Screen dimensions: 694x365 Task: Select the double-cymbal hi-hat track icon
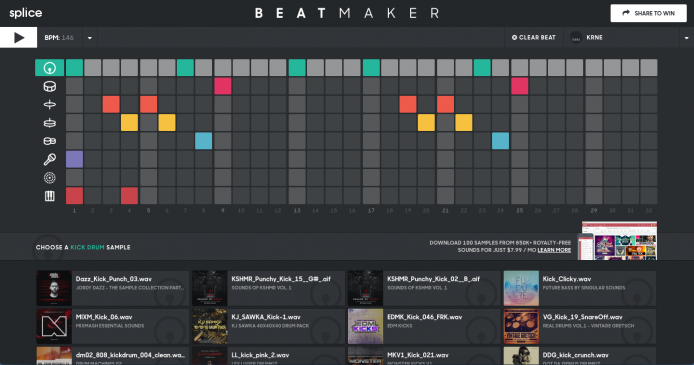50,123
